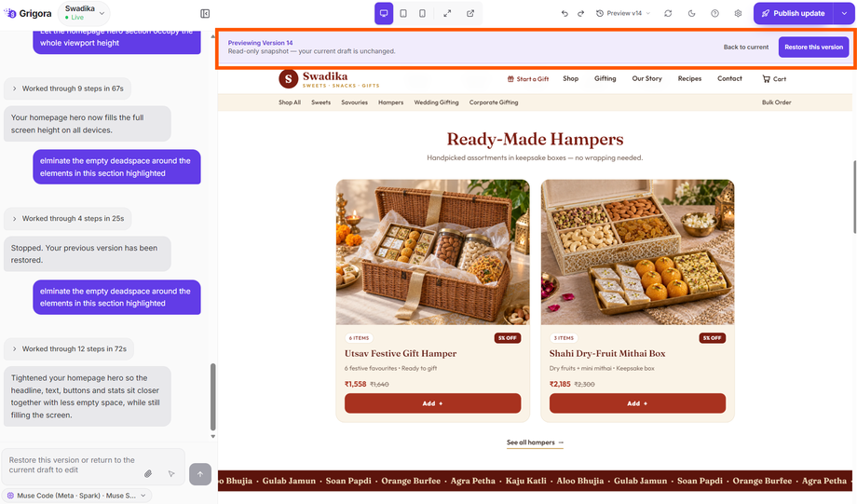Switch to mobile preview mode
The image size is (857, 504).
(x=423, y=14)
